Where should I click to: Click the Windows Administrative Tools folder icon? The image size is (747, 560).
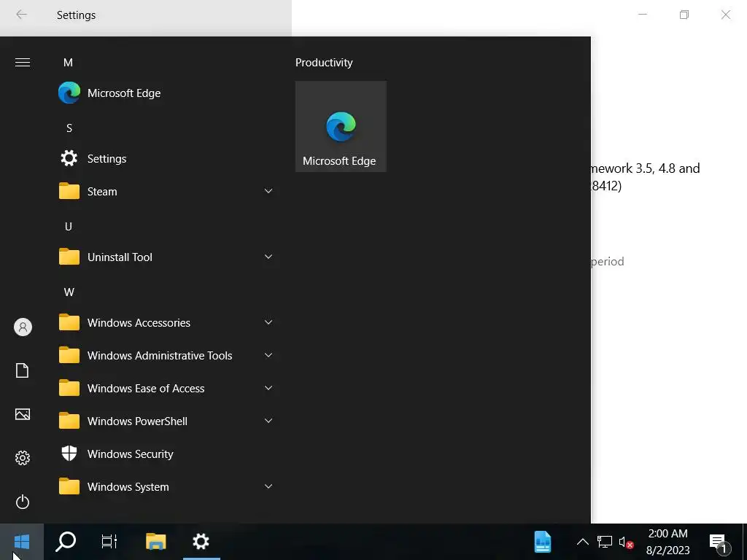tap(69, 356)
